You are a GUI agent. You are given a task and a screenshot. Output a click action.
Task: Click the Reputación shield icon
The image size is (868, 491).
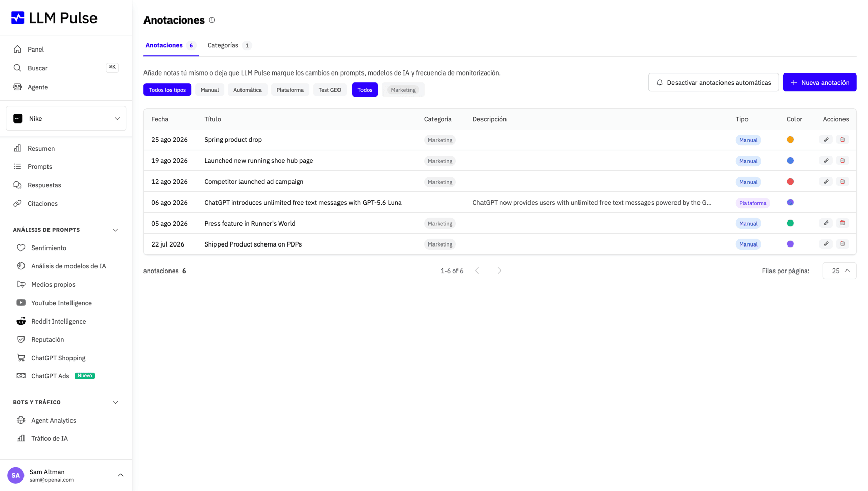(x=21, y=339)
